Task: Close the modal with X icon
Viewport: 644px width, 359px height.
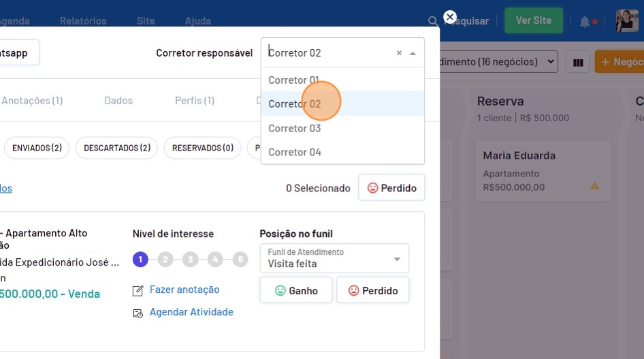Action: (x=449, y=17)
